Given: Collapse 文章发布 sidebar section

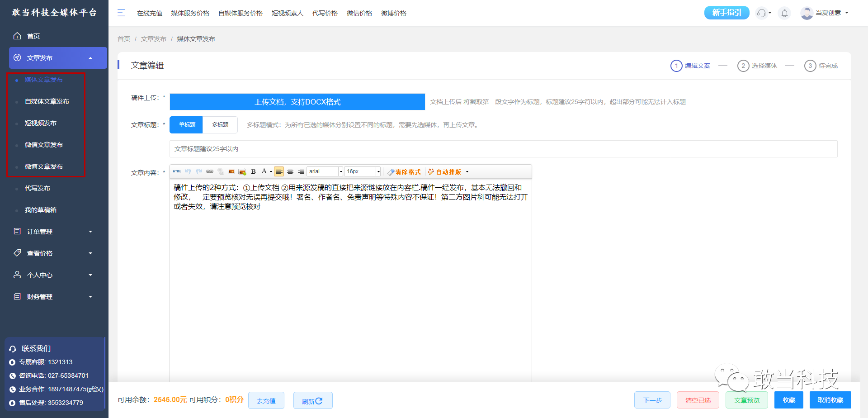Looking at the screenshot, I should pos(58,58).
